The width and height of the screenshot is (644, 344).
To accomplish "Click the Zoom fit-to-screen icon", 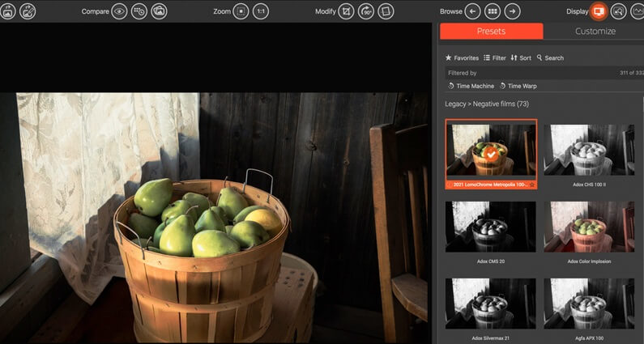I will (241, 11).
